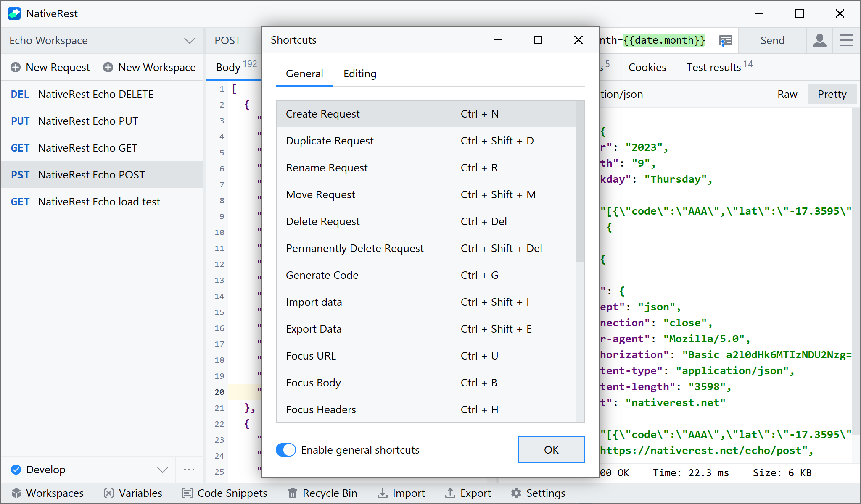Switch to the Editing shortcuts tab
The height and width of the screenshot is (504, 861).
(360, 73)
